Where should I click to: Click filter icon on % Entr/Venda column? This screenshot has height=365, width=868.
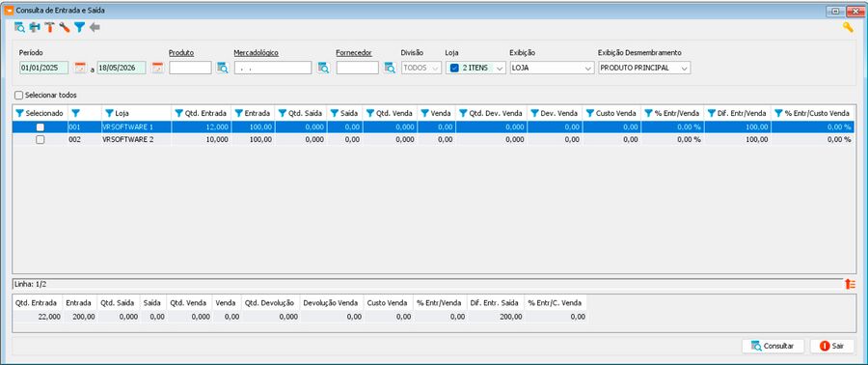pos(649,113)
